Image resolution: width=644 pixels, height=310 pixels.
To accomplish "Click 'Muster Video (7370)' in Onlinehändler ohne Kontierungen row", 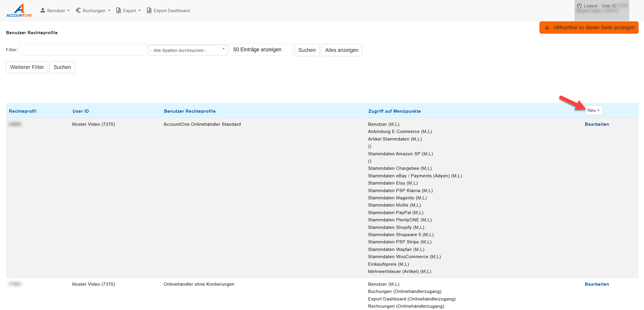I will 93,284.
